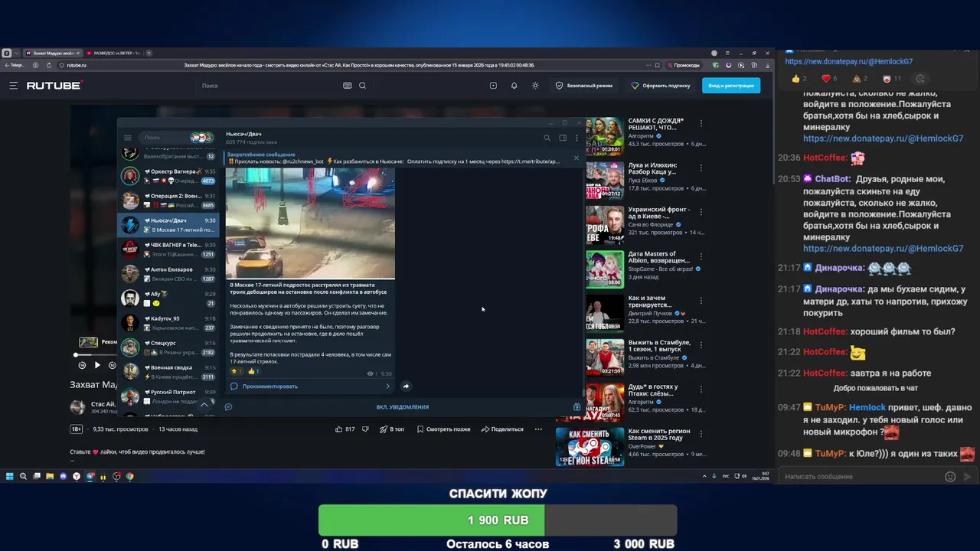Focus the Telegram Поиск search box
This screenshot has height=551, width=980.
[x=165, y=138]
